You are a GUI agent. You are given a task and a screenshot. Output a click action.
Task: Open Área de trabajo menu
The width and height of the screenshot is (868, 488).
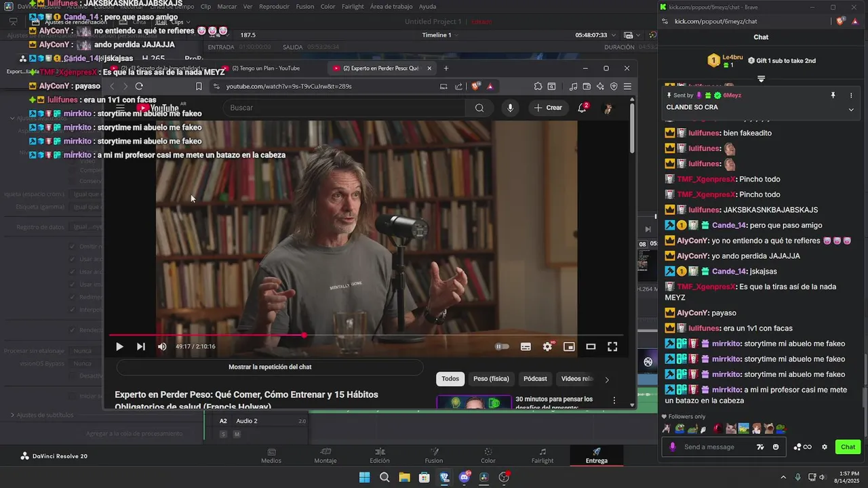tap(391, 6)
